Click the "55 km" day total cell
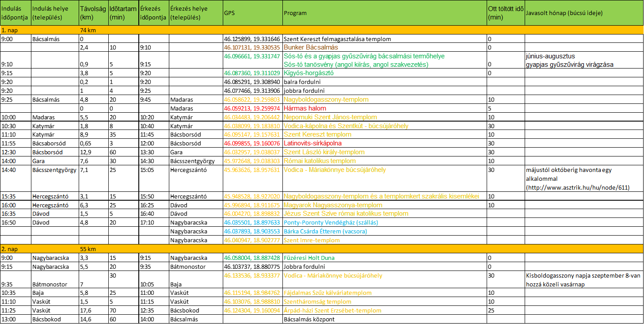 click(x=88, y=249)
